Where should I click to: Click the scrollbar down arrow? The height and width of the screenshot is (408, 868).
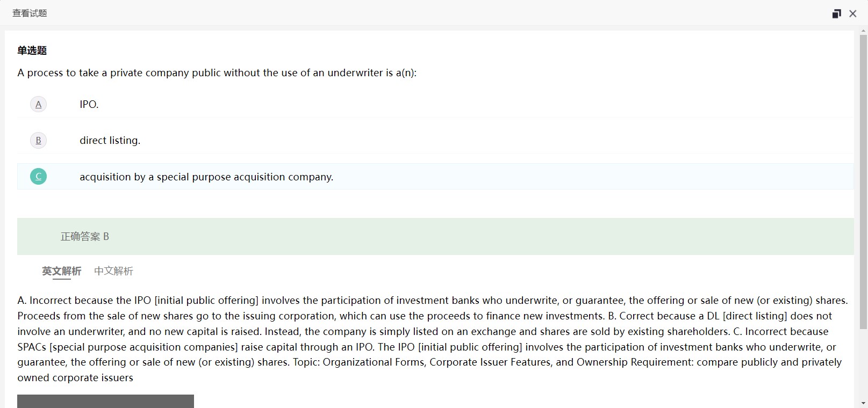(x=863, y=403)
